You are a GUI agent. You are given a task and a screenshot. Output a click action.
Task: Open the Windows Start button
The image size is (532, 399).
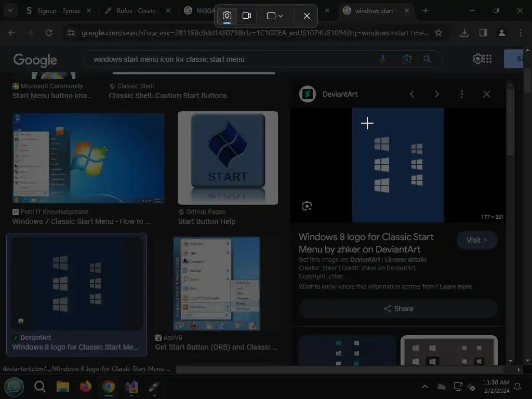pyautogui.click(x=14, y=387)
